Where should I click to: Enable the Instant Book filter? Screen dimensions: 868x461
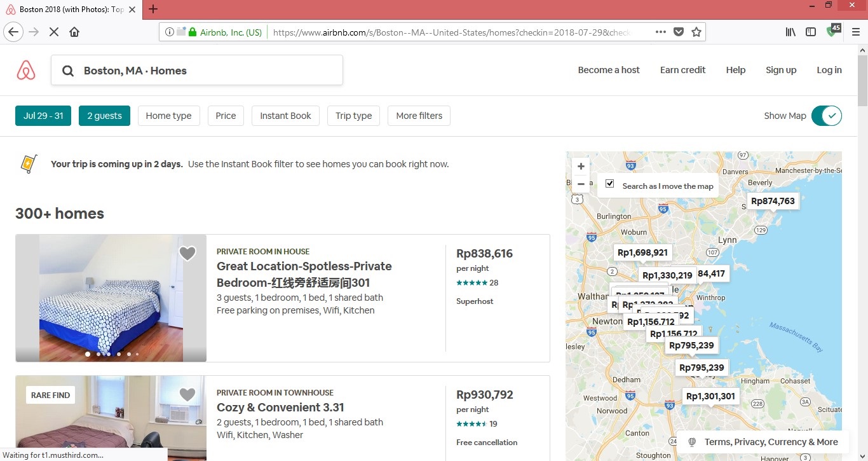tap(285, 116)
